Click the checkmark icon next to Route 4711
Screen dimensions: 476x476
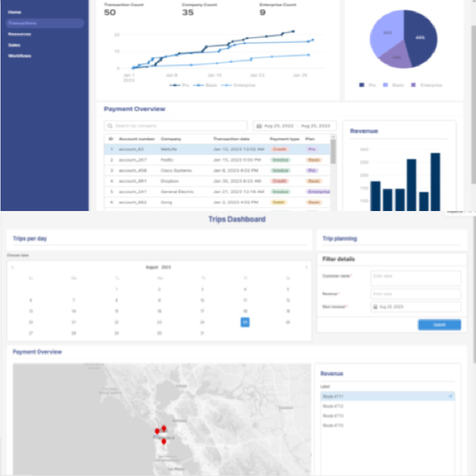tap(451, 397)
